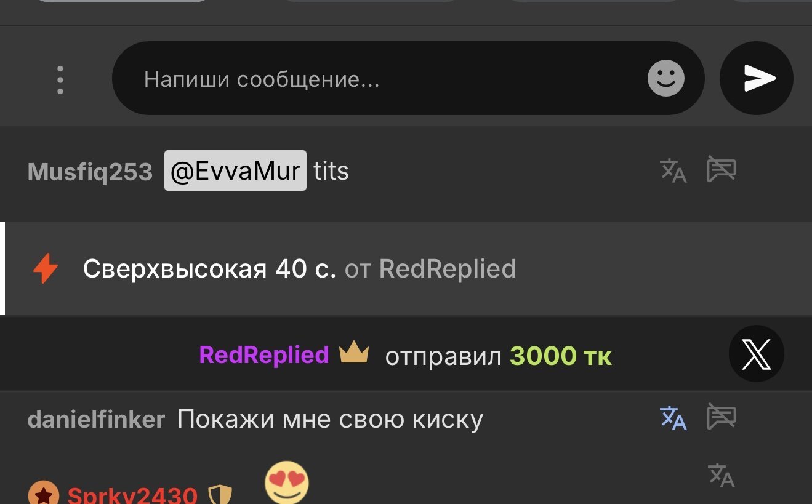Click the star badge next to Sprky2430
Screen dimensions: 812x504
44,494
